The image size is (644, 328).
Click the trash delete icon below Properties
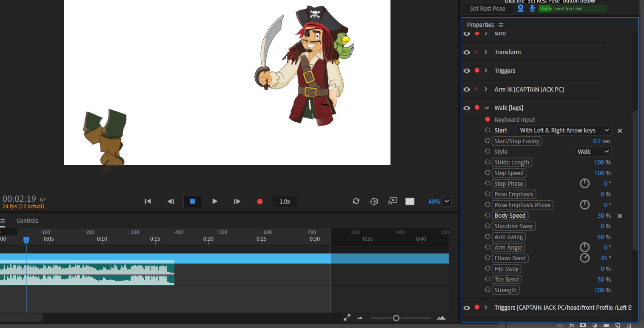click(x=629, y=325)
